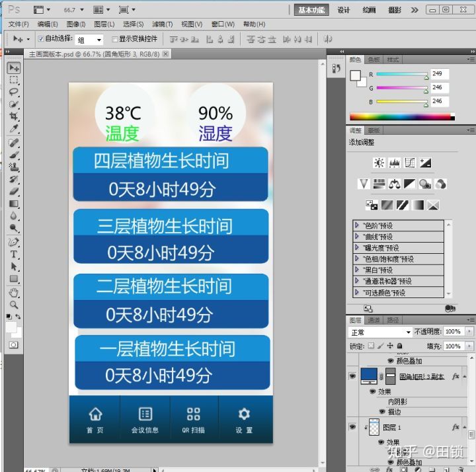
Task: Select the Eraser tool
Action: click(x=14, y=191)
